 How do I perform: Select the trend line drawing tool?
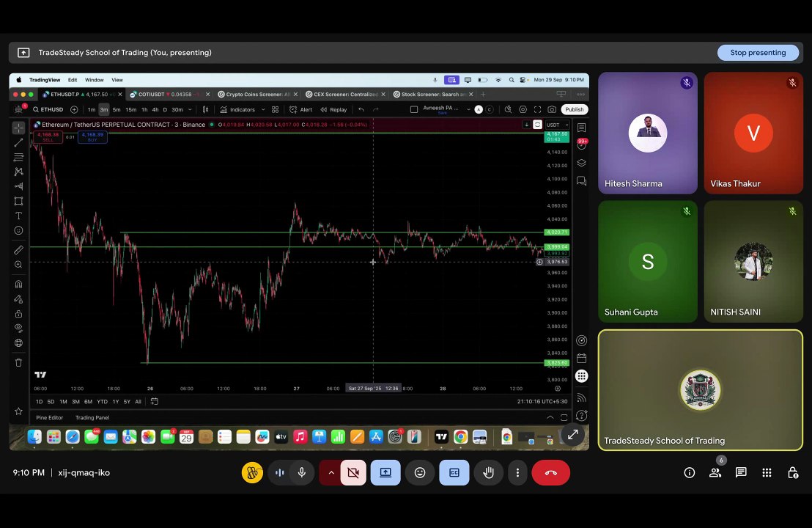point(18,142)
